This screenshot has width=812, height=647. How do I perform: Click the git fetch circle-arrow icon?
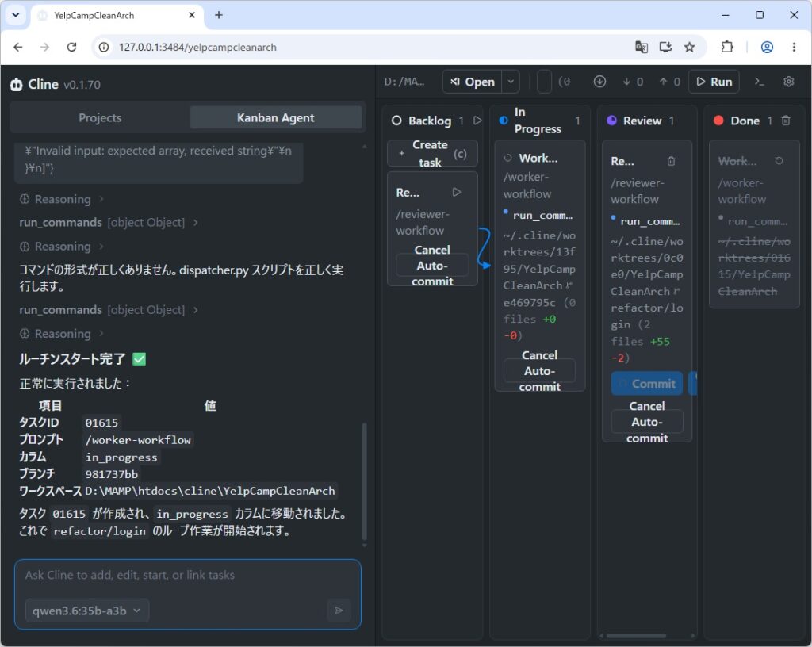pyautogui.click(x=599, y=82)
